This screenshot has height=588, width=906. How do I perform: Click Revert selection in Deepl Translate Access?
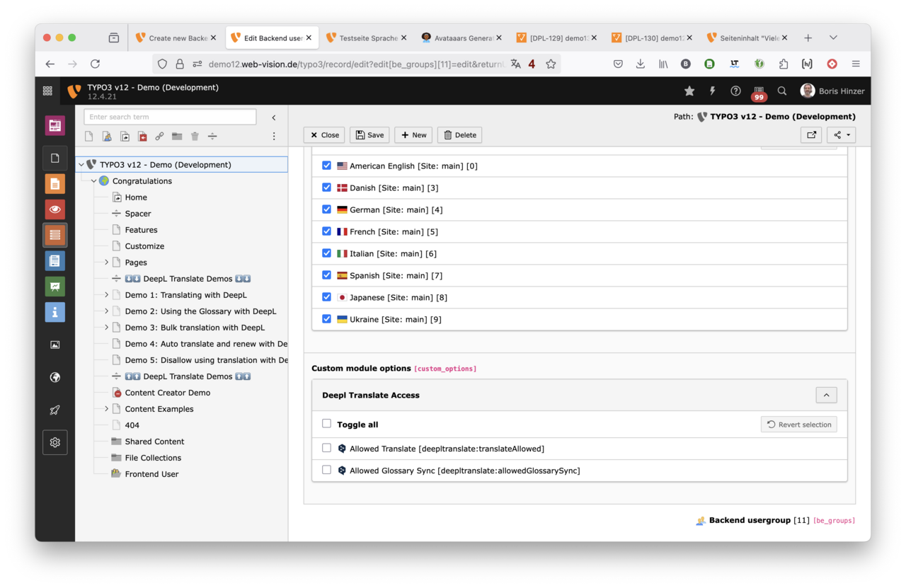(x=798, y=424)
